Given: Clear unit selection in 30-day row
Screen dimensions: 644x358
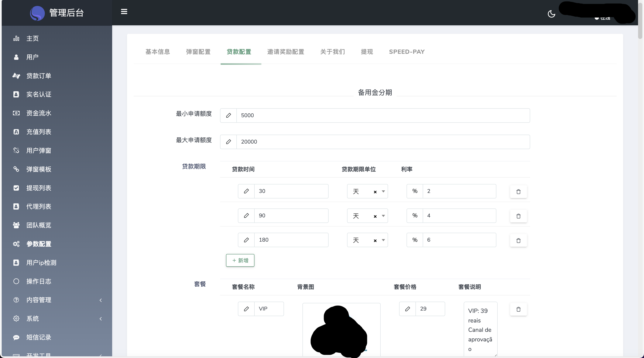Looking at the screenshot, I should pyautogui.click(x=375, y=192).
